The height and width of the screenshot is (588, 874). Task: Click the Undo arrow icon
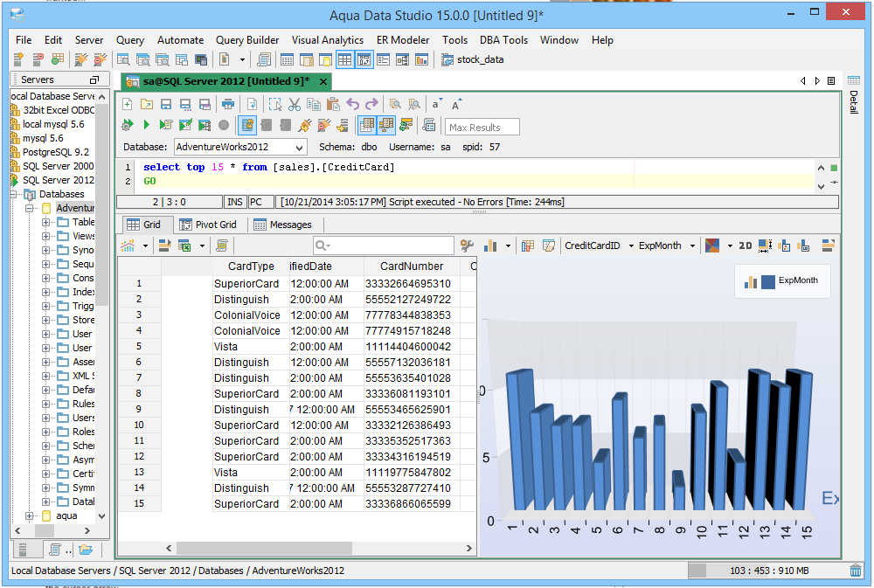click(353, 104)
